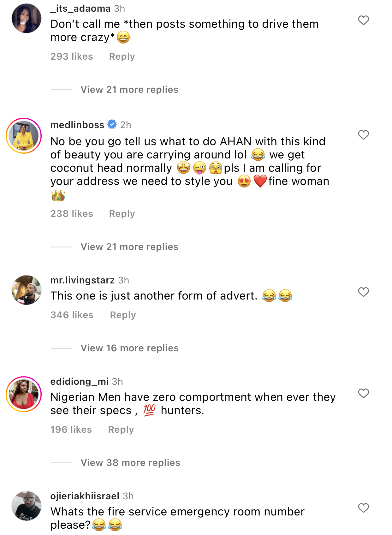Expand 21 more replies under medlinboss
The width and height of the screenshot is (392, 535).
click(129, 247)
